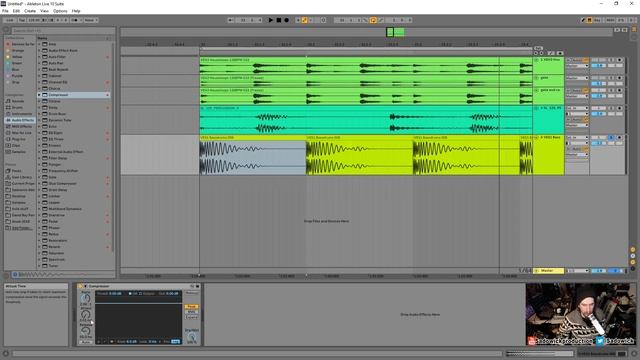640x360 pixels.
Task: Open the Help menu
Action: (76, 11)
